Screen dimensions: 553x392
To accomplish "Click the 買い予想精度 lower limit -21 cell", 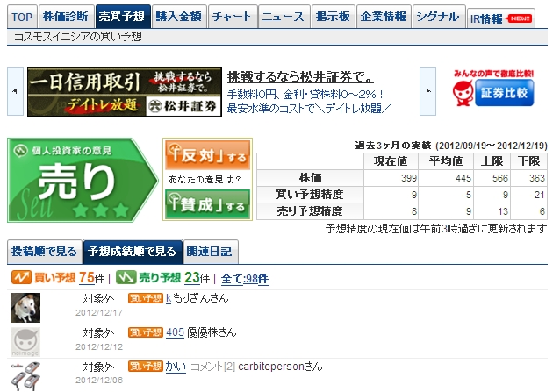I will (x=528, y=195).
